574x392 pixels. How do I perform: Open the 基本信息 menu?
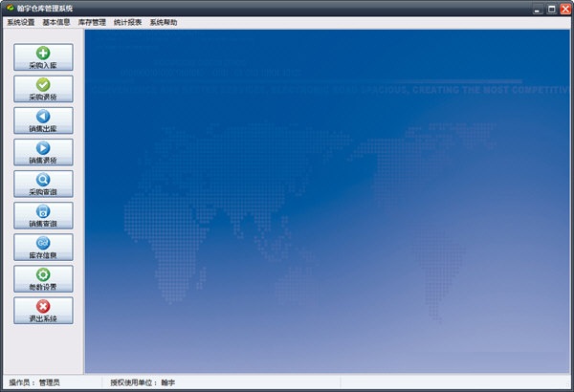tap(56, 22)
